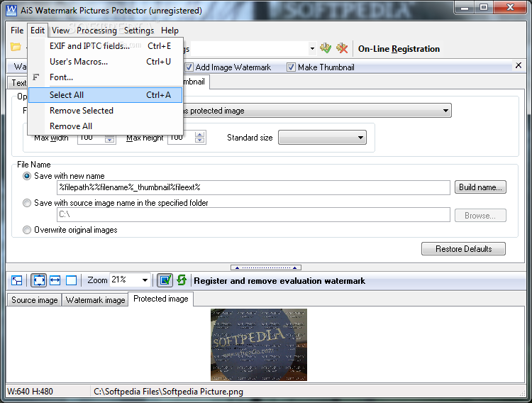Viewport: 532px width, 403px height.
Task: Toggle the Add Image Watermark checkbox
Action: [x=189, y=67]
